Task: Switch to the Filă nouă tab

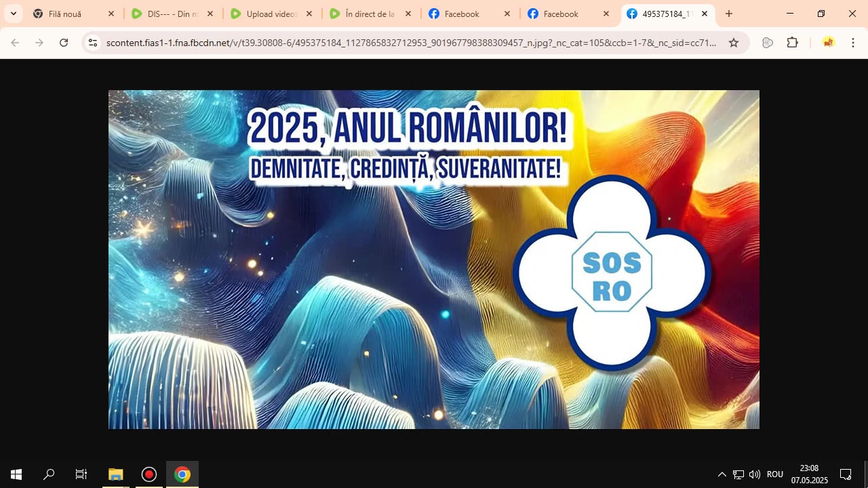Action: pos(74,14)
